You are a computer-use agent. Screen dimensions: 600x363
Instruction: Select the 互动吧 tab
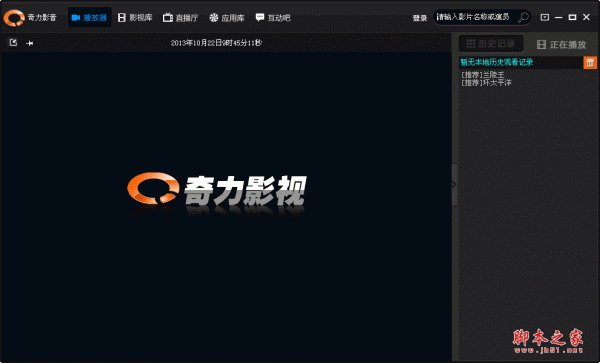point(273,18)
